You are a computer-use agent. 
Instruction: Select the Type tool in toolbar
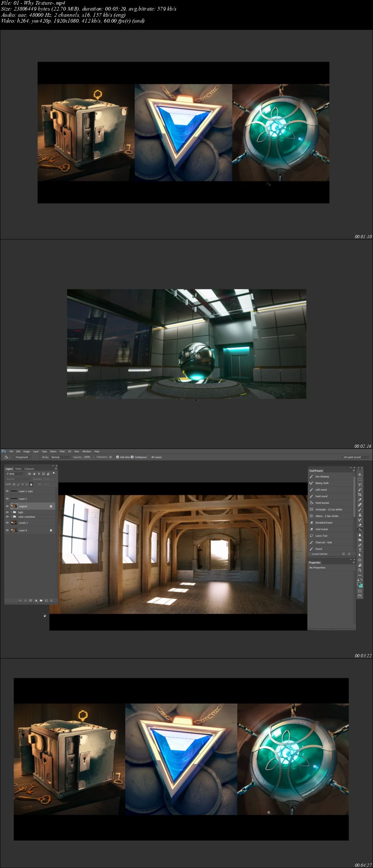[360, 550]
